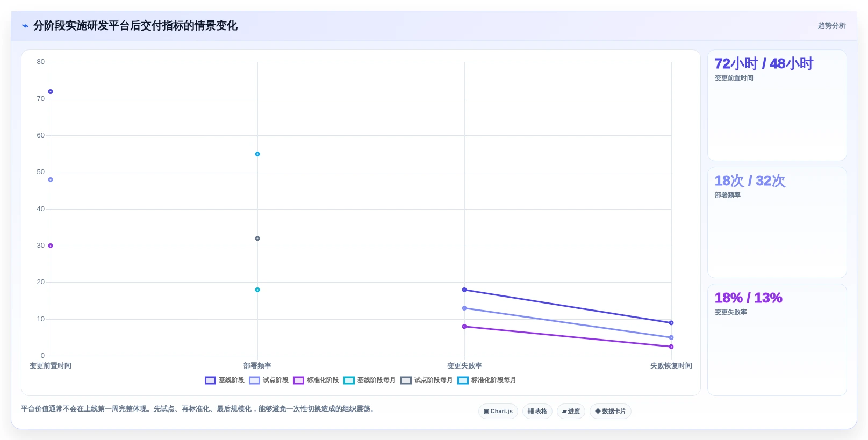Image resolution: width=868 pixels, height=440 pixels.
Task: Click the 部署频率 caption in the second card
Action: tap(727, 196)
